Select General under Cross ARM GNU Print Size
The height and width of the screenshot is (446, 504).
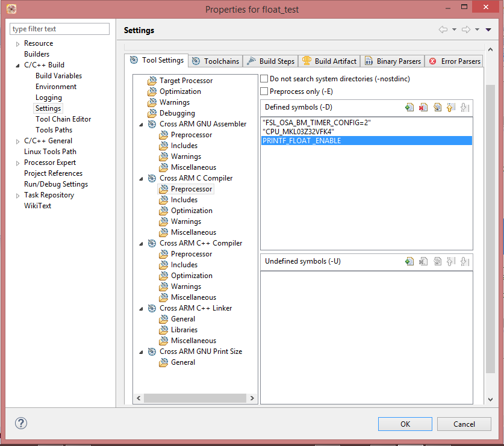click(x=183, y=362)
